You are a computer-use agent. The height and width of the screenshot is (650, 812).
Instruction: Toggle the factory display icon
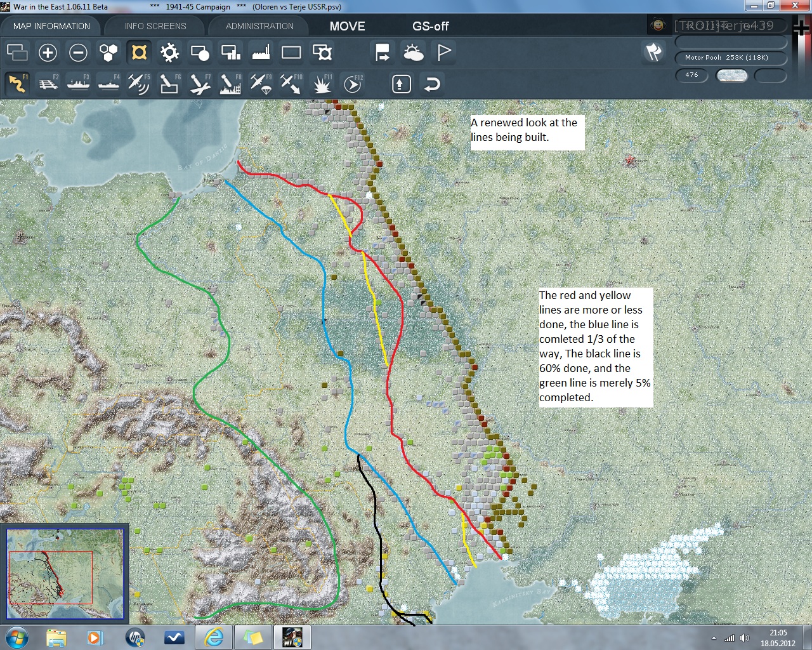(x=261, y=52)
